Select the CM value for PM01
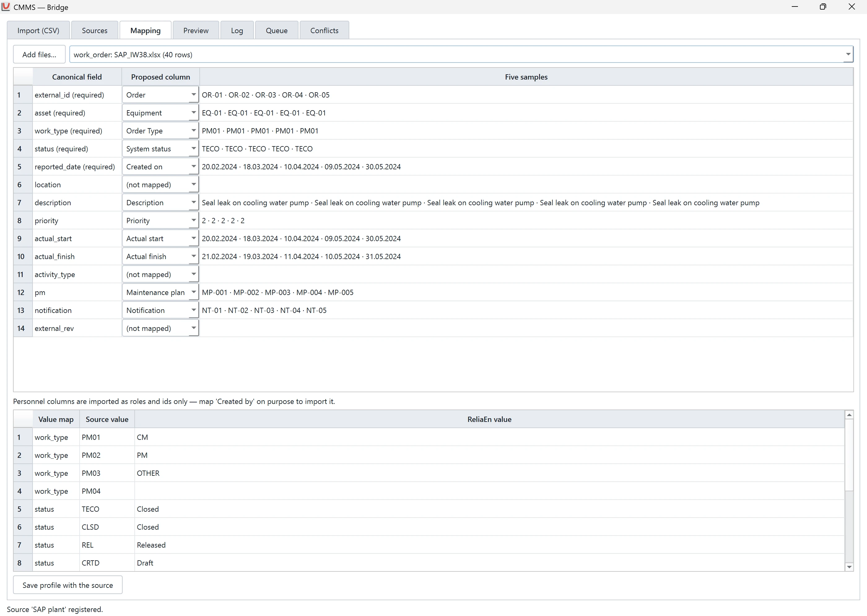Image resolution: width=867 pixels, height=616 pixels. click(489, 437)
